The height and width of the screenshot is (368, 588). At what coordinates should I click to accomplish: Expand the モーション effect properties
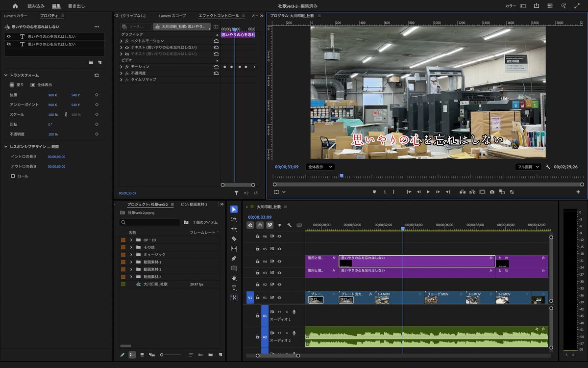coord(121,67)
